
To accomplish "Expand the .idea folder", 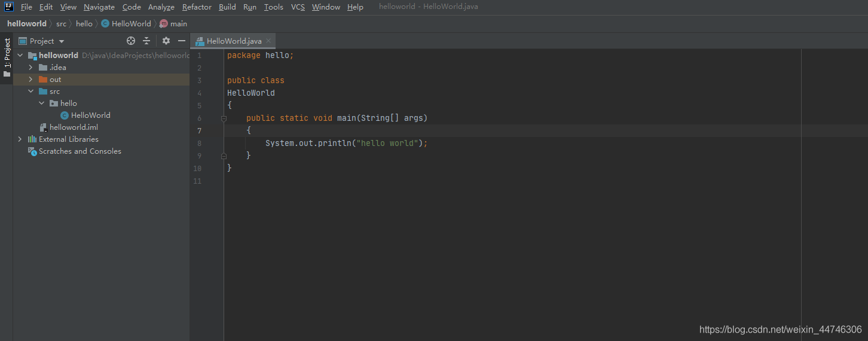I will coord(30,68).
